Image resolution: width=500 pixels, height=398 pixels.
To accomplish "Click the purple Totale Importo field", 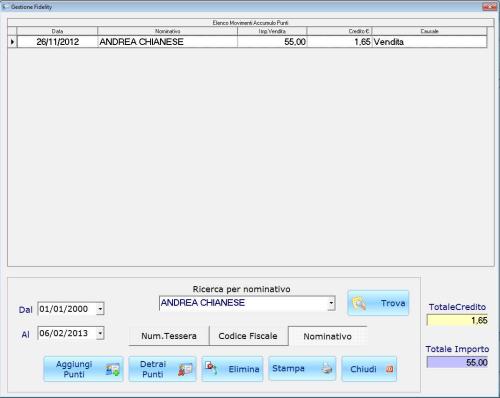I will pos(457,362).
